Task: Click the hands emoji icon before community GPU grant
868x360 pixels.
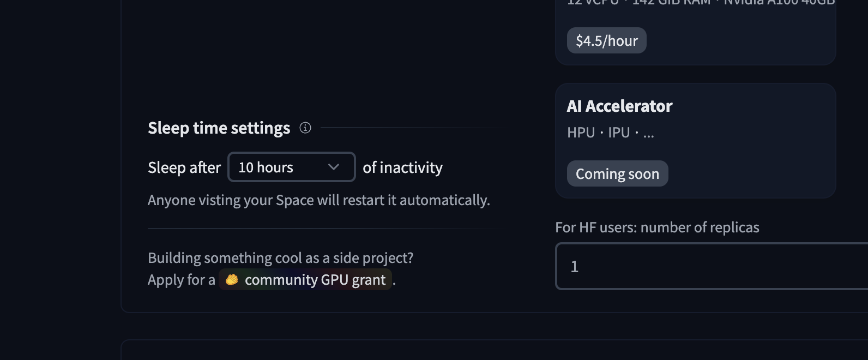Action: tap(232, 280)
